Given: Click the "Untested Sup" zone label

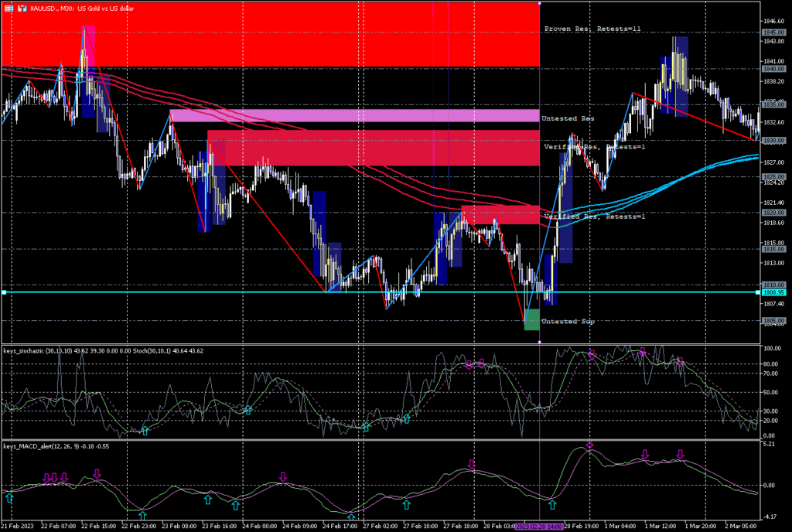Looking at the screenshot, I should (568, 321).
